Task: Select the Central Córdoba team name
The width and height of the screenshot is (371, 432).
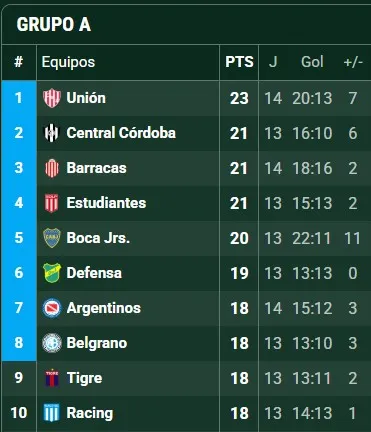Action: [x=121, y=133]
